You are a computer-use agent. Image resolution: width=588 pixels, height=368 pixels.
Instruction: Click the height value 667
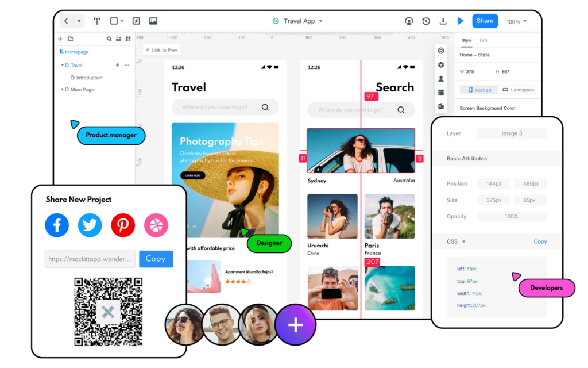coord(505,71)
